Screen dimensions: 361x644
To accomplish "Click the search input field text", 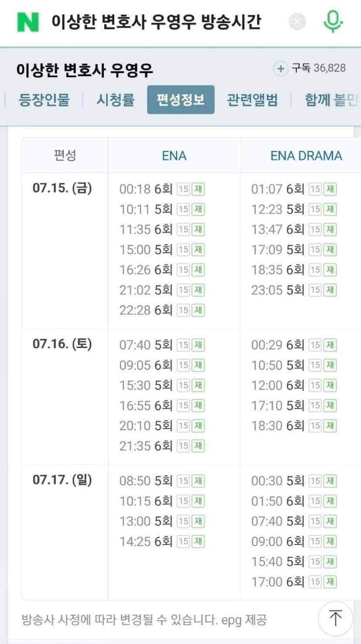I will point(156,22).
